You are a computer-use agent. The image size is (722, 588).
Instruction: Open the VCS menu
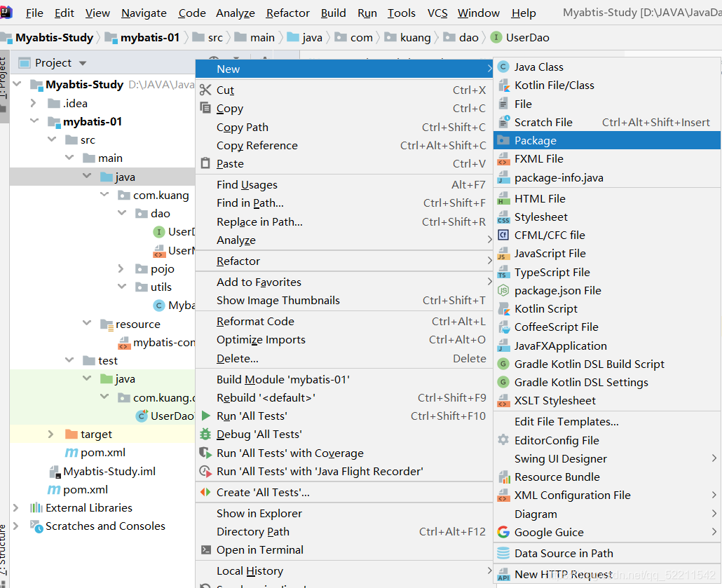437,13
